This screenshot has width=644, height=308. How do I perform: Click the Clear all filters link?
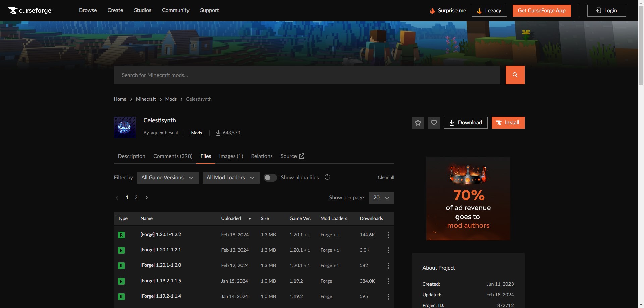tap(386, 178)
